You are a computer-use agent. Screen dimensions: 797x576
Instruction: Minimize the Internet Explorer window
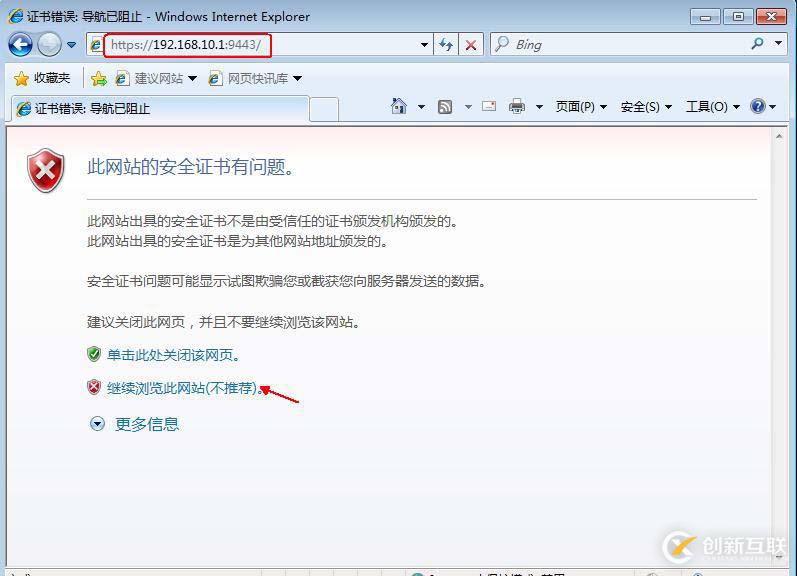705,17
